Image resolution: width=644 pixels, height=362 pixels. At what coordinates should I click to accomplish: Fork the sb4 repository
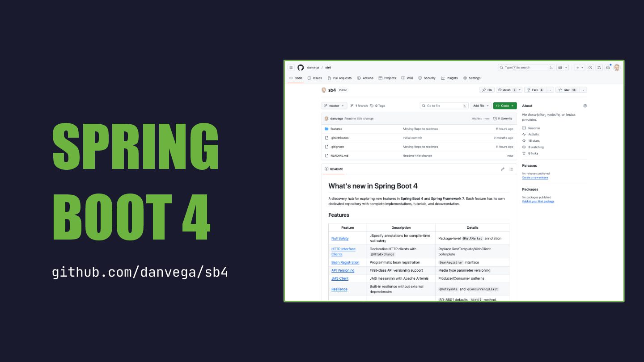coord(535,90)
